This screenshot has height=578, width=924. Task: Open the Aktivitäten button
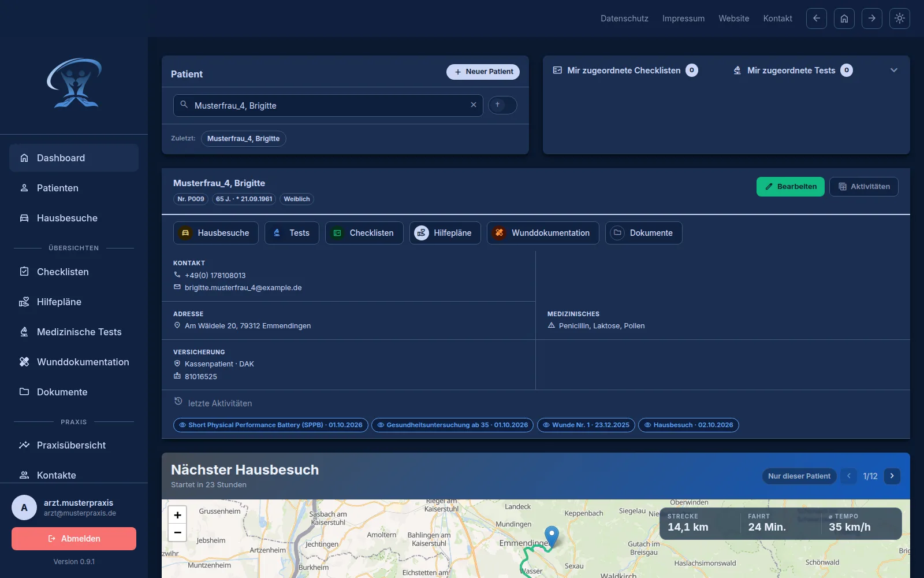pyautogui.click(x=864, y=187)
